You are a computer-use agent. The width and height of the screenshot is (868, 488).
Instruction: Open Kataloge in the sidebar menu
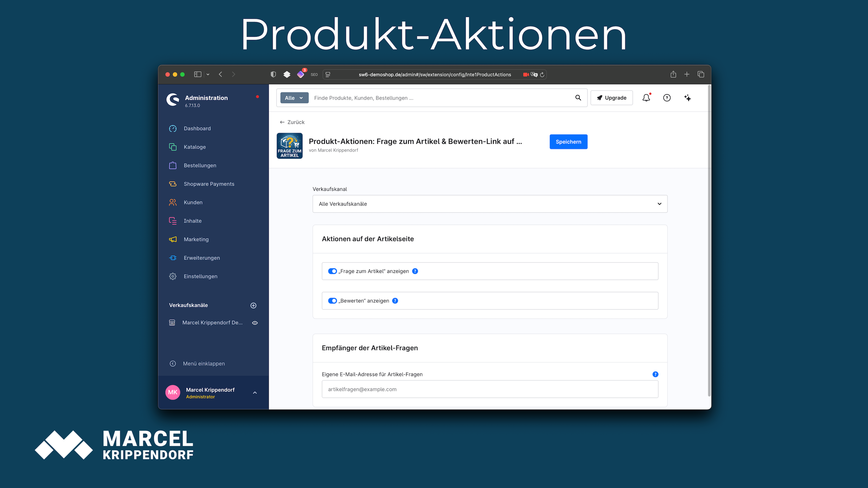pyautogui.click(x=194, y=147)
